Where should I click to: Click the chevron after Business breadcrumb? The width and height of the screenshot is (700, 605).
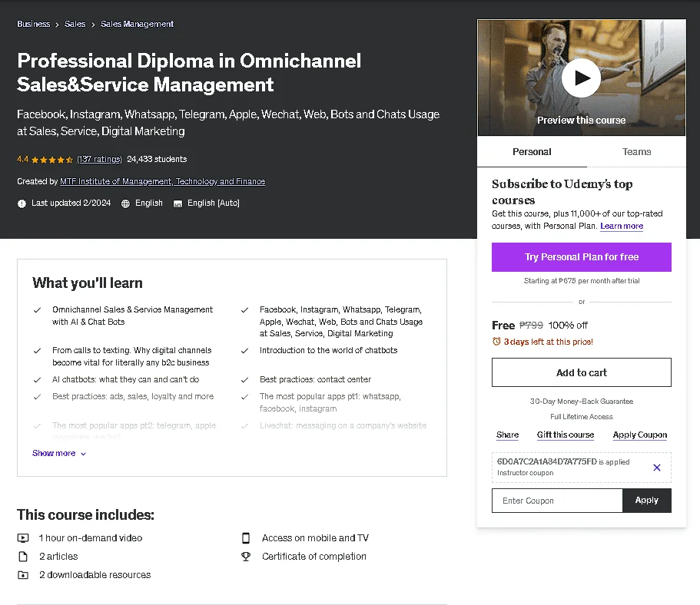tap(57, 25)
